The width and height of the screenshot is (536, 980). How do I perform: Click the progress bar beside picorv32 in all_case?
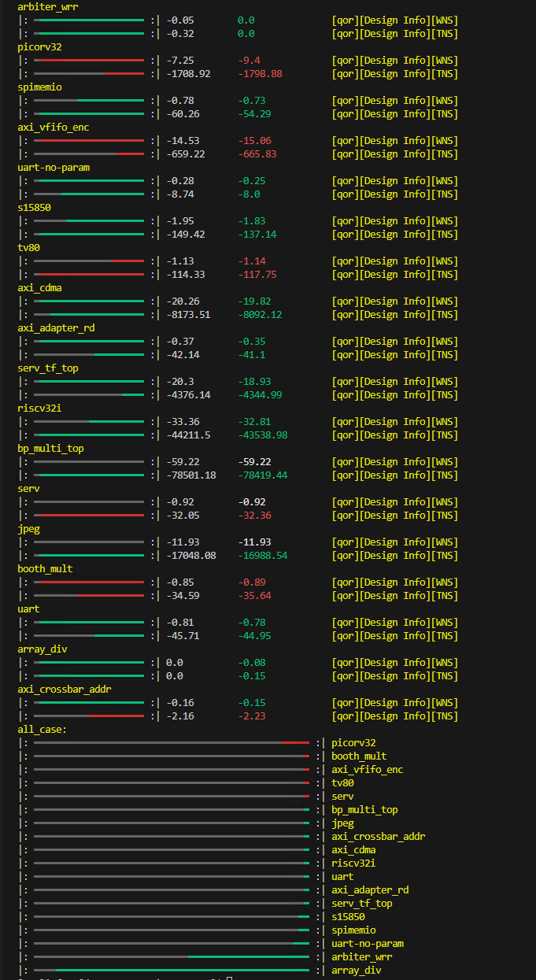(172, 743)
